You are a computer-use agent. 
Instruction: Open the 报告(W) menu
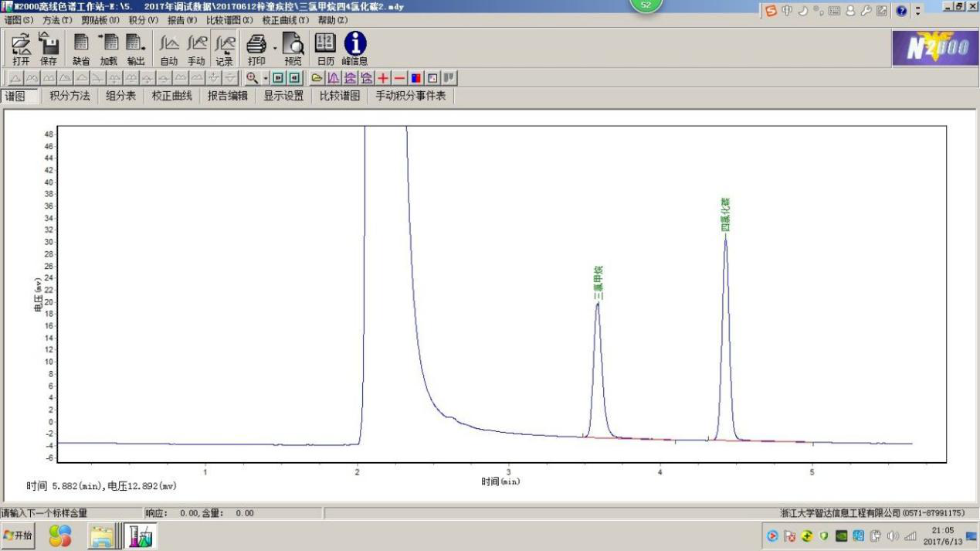tap(183, 20)
